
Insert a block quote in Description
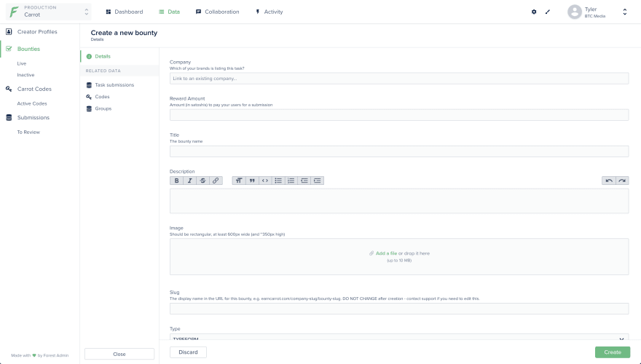pyautogui.click(x=252, y=181)
